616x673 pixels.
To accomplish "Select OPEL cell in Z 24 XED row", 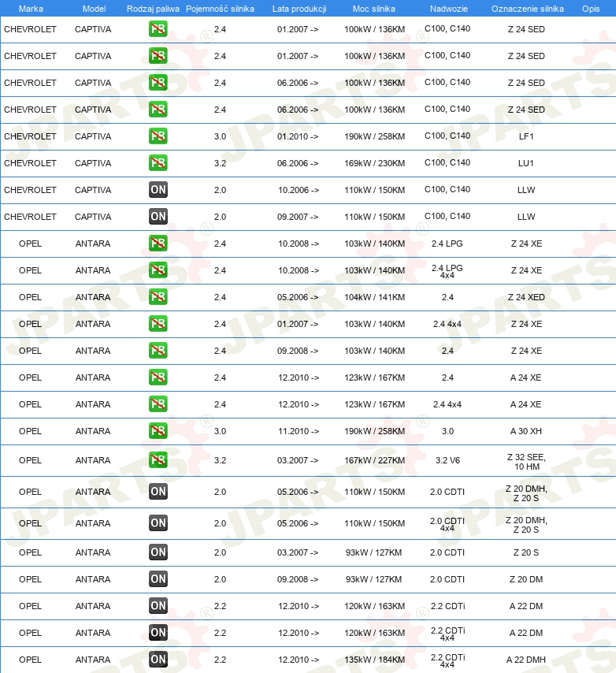I will pos(30,297).
